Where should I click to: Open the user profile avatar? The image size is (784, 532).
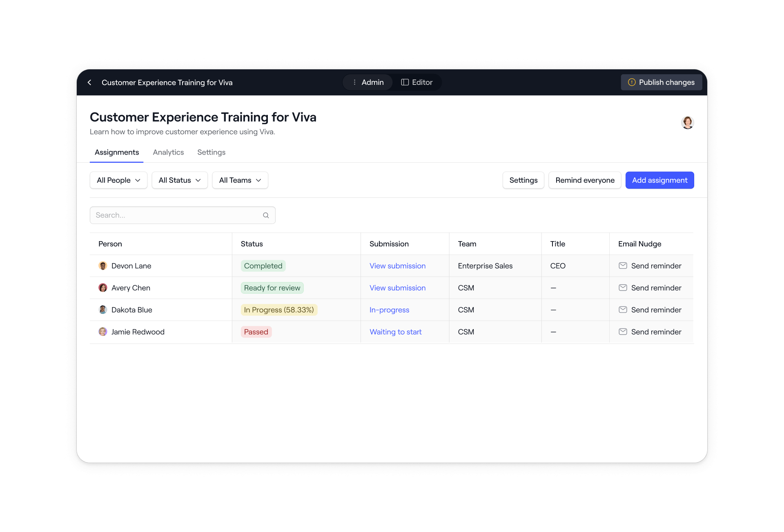[x=687, y=122]
